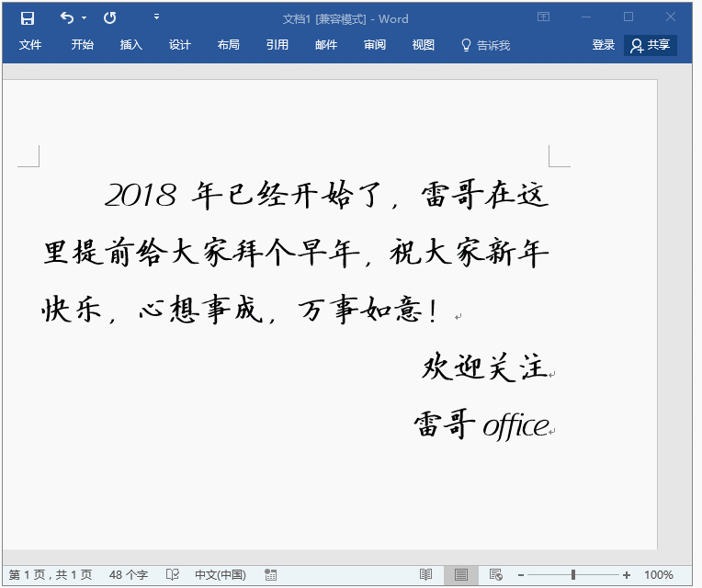Click the 欢迎关注 line
This screenshot has width=702, height=588.
485,367
